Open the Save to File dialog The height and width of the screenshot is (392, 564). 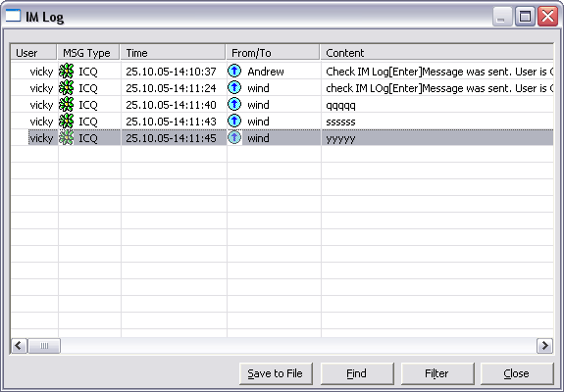click(276, 373)
